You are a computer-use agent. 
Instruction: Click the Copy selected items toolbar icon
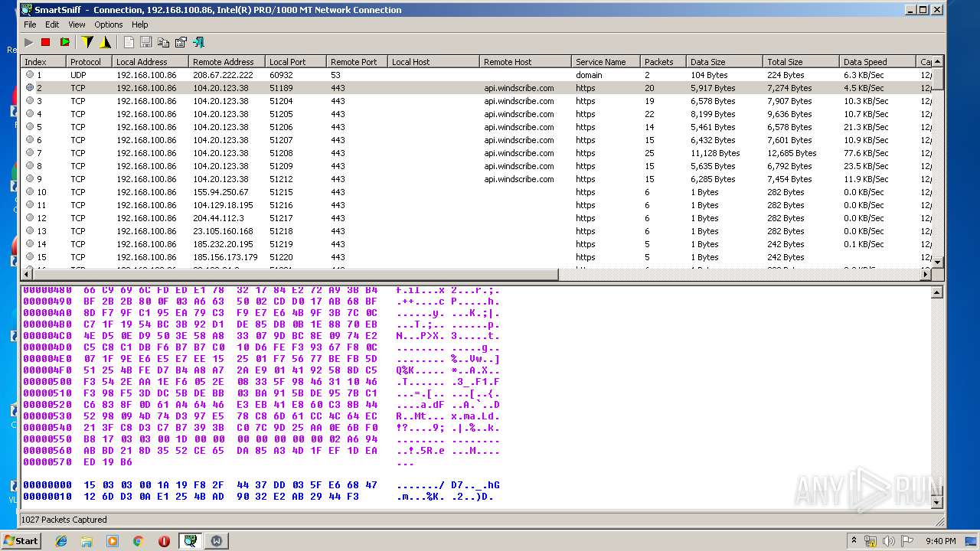(163, 42)
